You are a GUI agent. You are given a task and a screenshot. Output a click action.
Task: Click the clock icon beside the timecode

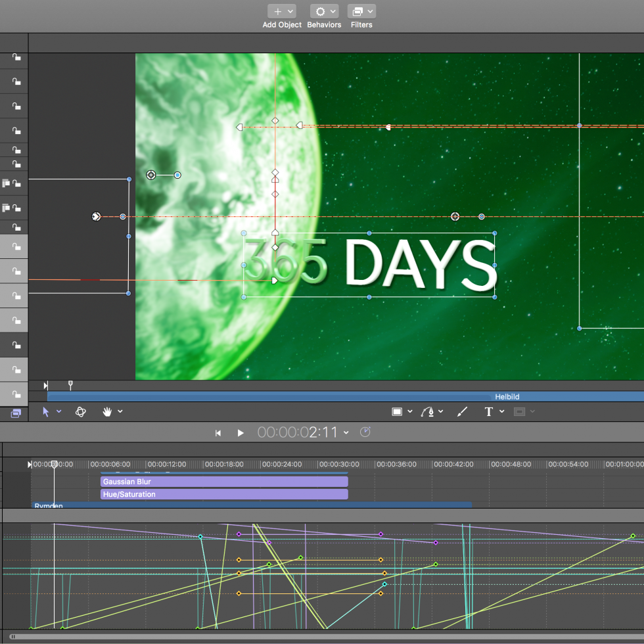(365, 432)
